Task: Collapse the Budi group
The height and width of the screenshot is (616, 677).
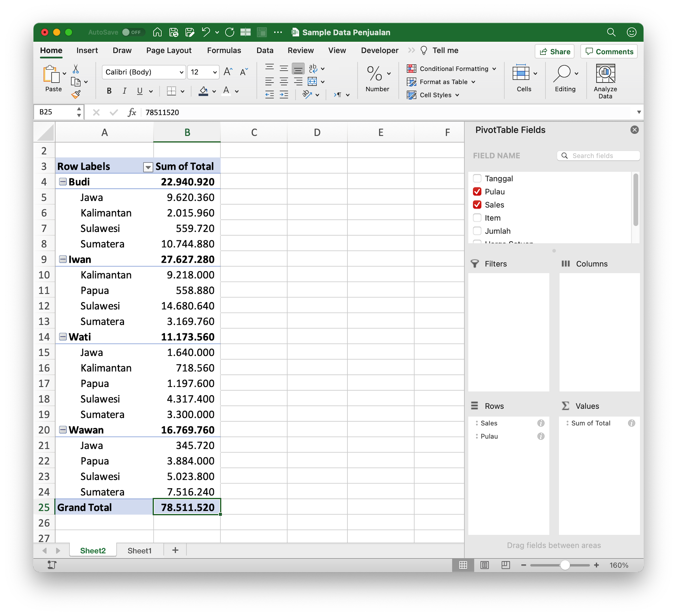Action: tap(63, 182)
